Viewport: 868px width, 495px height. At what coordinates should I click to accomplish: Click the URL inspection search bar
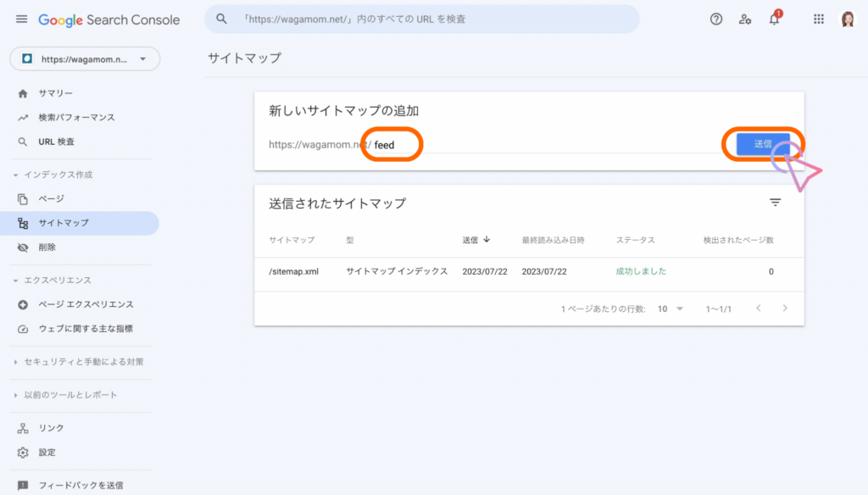click(x=422, y=19)
